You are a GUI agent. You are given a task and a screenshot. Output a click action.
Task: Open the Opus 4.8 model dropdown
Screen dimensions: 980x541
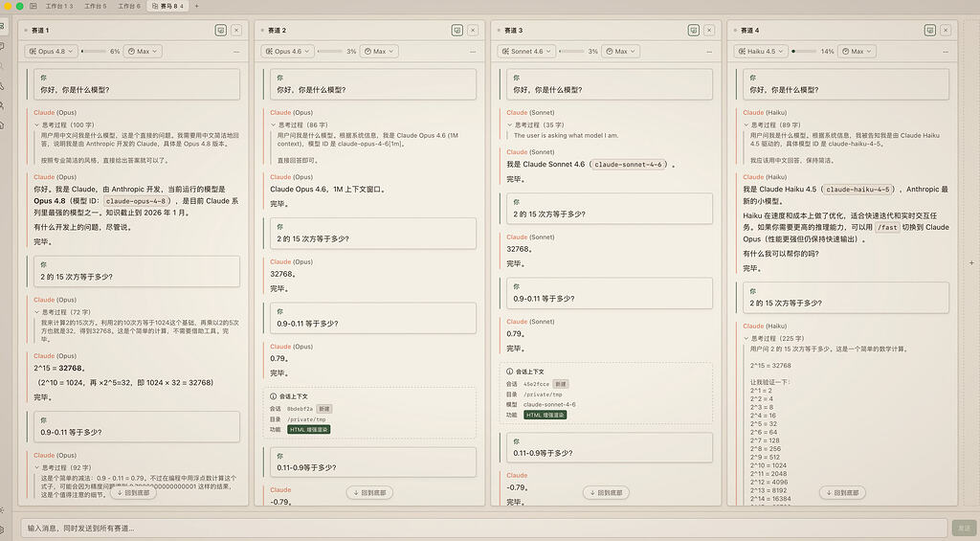click(x=52, y=52)
